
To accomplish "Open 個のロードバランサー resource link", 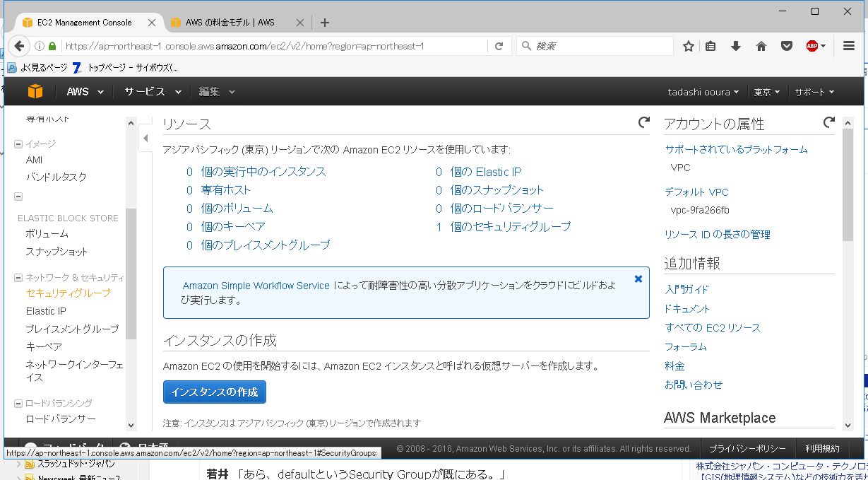I will pos(502,209).
